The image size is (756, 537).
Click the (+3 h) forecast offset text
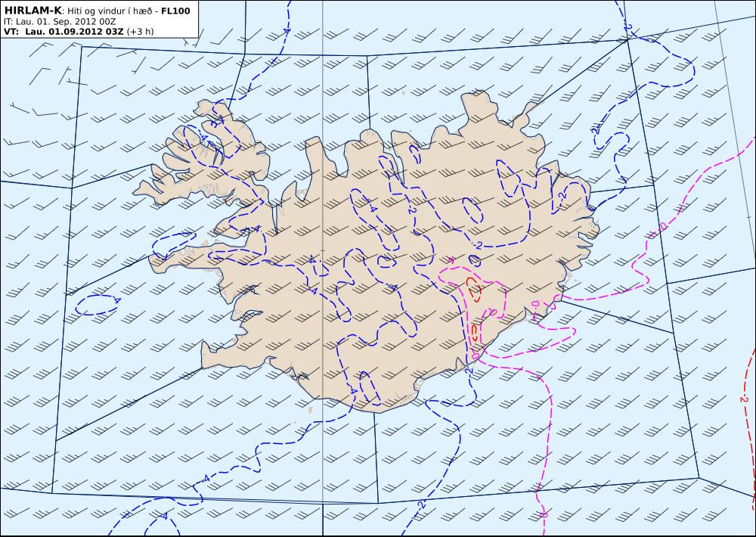141,32
